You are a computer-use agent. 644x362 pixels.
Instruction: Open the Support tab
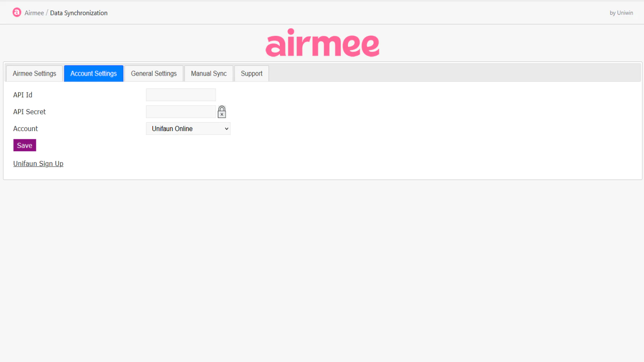252,74
